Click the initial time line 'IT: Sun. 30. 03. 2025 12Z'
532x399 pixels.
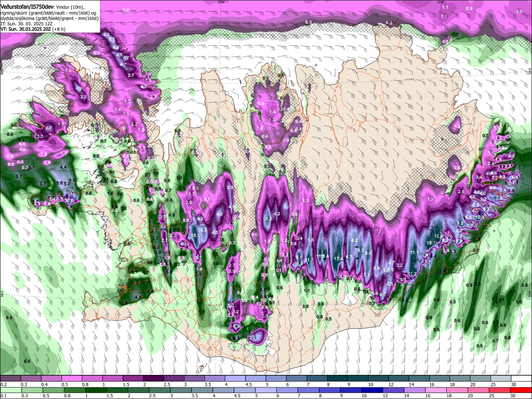point(26,24)
